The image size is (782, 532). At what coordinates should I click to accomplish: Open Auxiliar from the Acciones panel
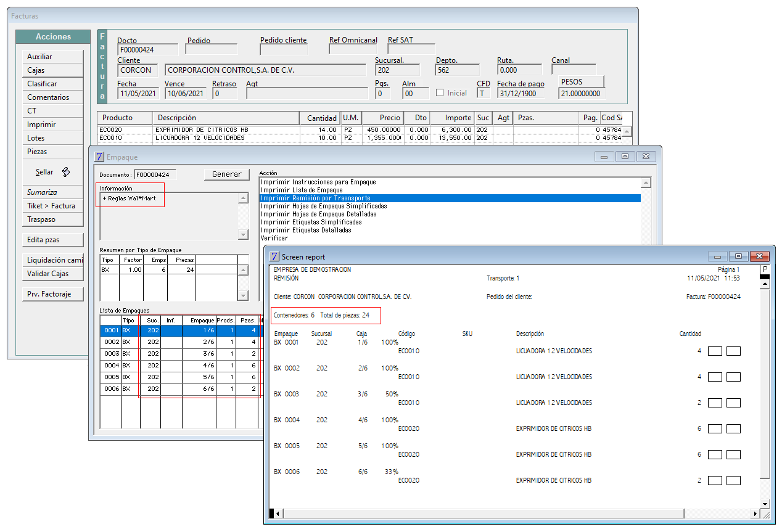point(52,57)
